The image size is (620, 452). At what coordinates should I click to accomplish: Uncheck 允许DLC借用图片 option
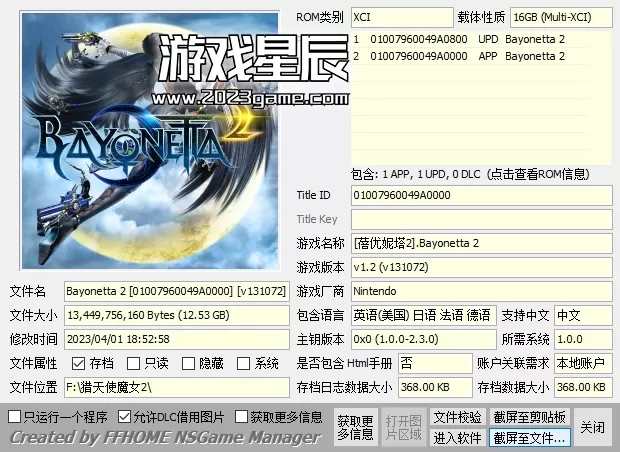coord(124,416)
